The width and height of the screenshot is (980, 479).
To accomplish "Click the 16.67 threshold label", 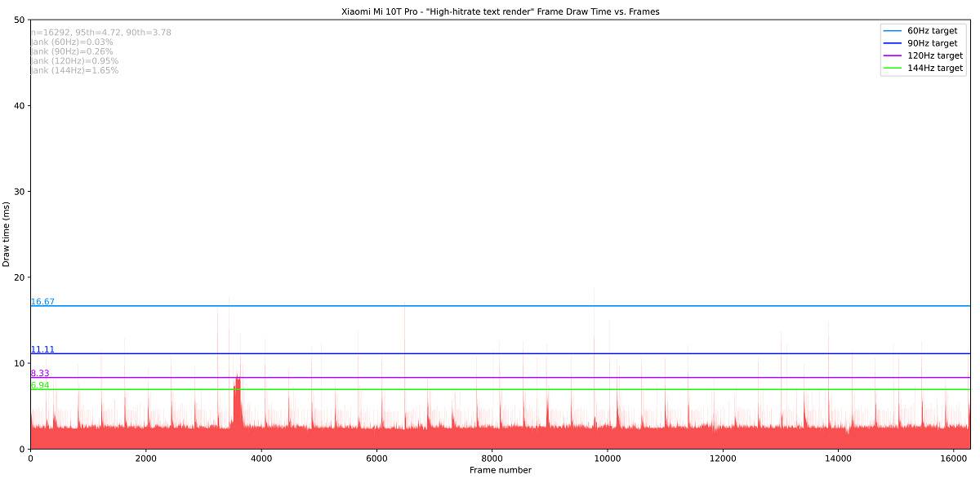I will pyautogui.click(x=42, y=302).
